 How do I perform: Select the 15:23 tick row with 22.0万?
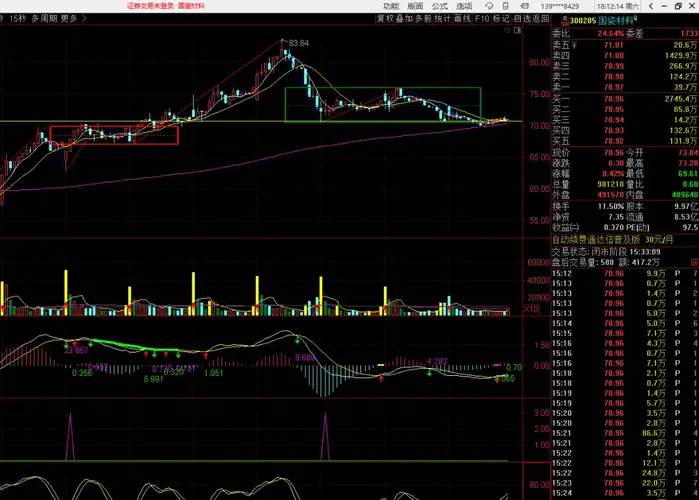pyautogui.click(x=625, y=483)
